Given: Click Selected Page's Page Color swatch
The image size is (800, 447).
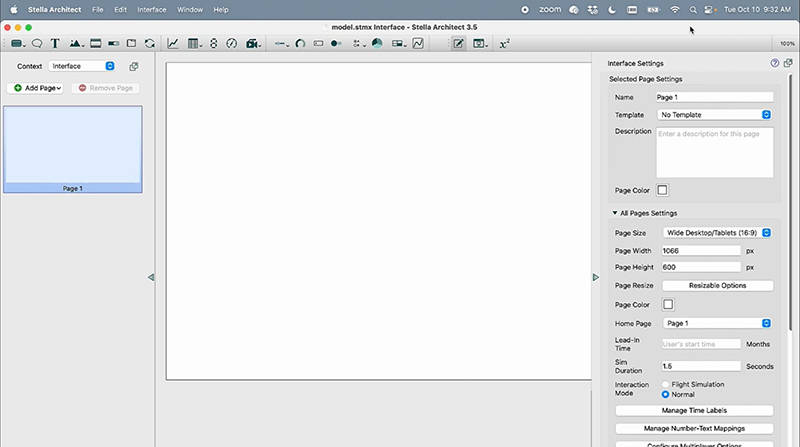Looking at the screenshot, I should pos(662,190).
